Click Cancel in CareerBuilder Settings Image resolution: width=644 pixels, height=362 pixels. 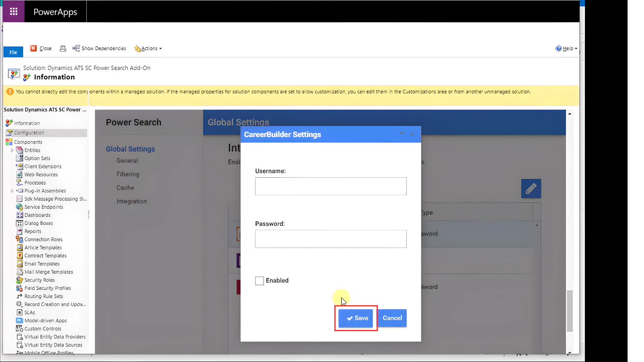click(392, 318)
